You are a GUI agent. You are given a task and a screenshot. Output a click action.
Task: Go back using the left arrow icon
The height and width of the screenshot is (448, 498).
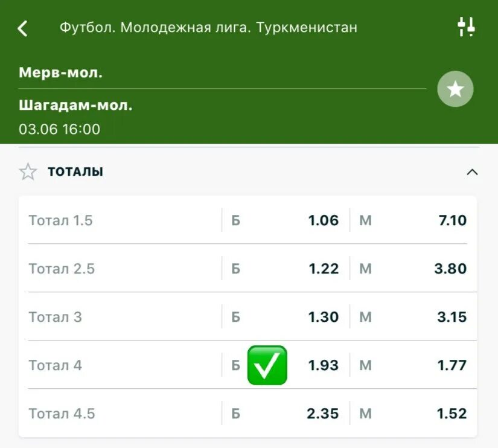(x=22, y=28)
